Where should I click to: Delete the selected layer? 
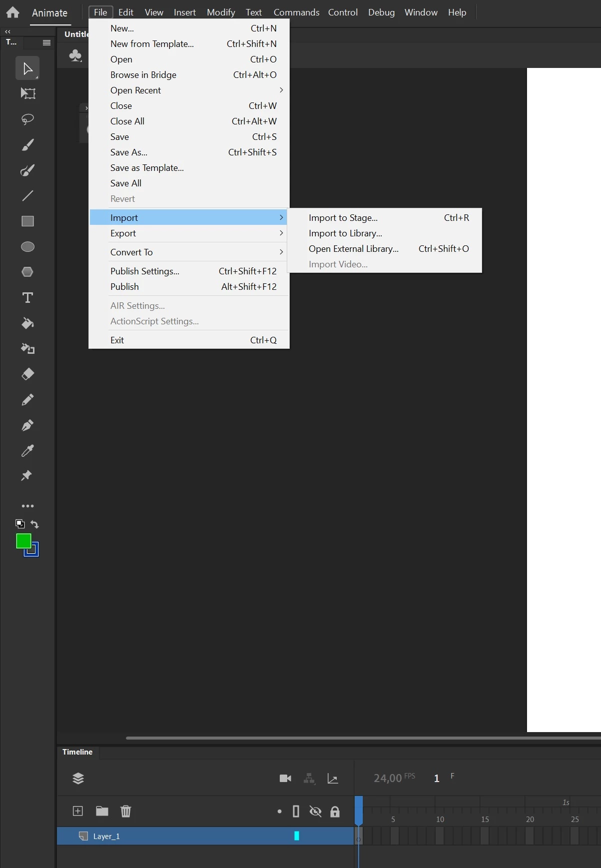(126, 811)
